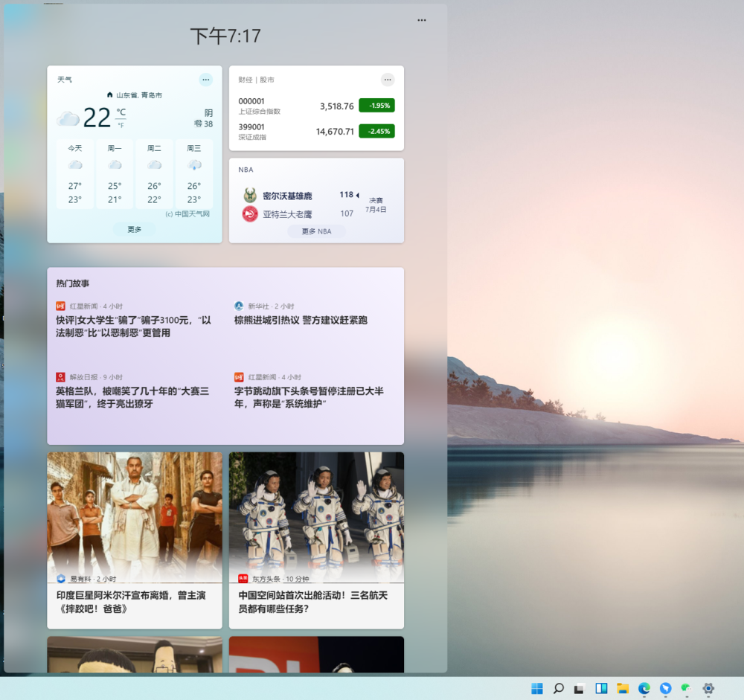
Task: Click the 更多 NBA button
Action: click(315, 231)
